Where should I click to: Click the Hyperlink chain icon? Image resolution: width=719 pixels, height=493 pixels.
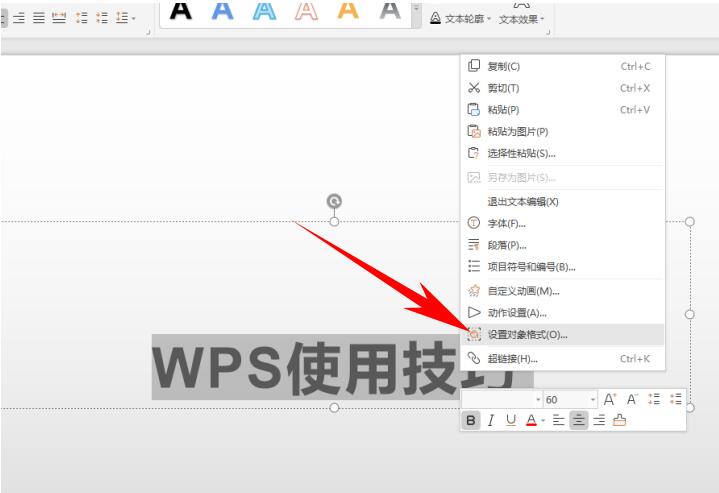click(474, 358)
